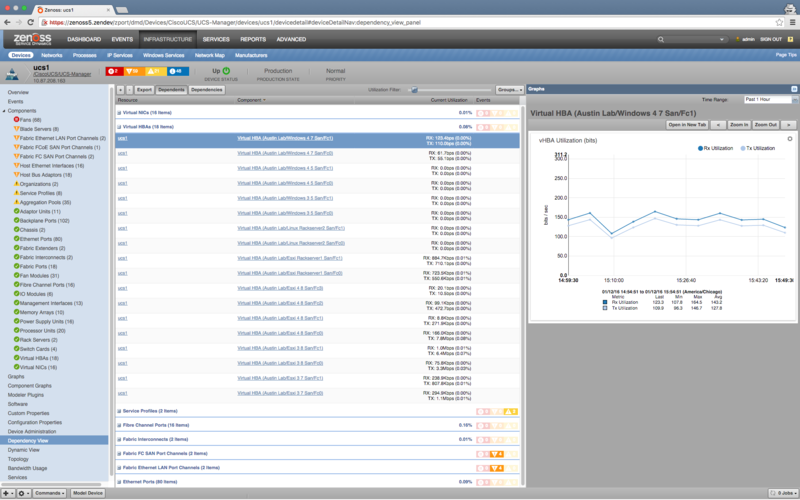Click the 0 Jobs indicator
This screenshot has height=500, width=800.
[783, 493]
